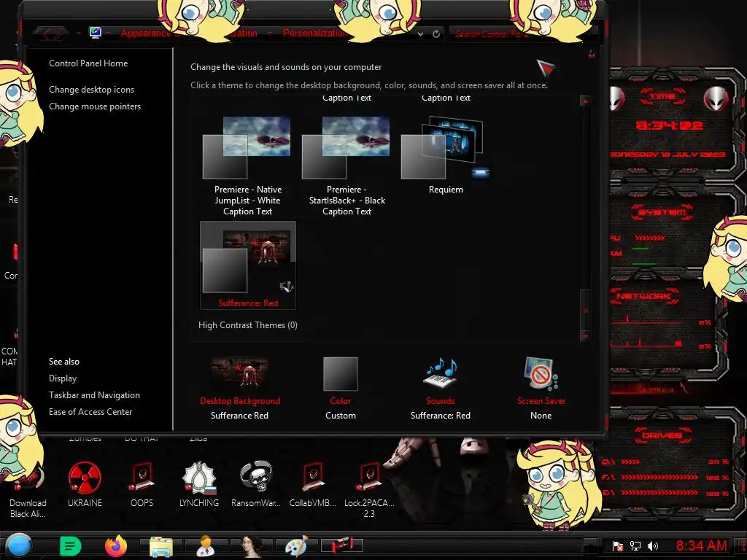
Task: Click the left alien head in TIME gadget
Action: pos(616,98)
